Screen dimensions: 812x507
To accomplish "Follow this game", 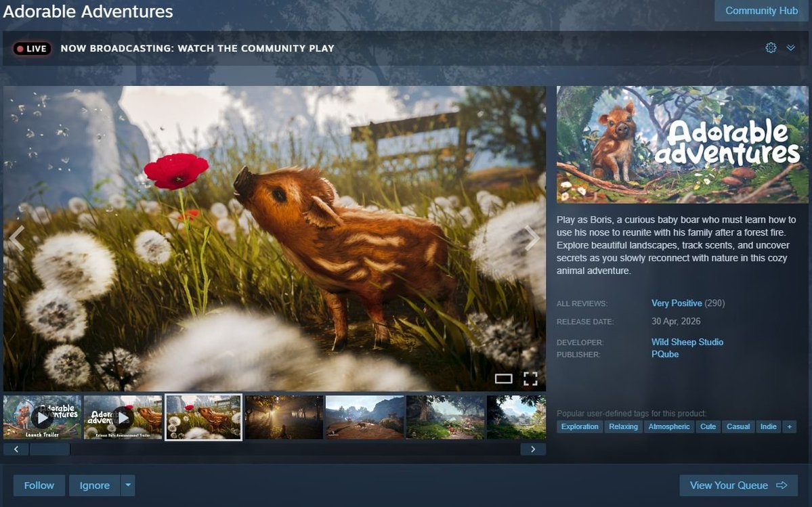I will [39, 485].
